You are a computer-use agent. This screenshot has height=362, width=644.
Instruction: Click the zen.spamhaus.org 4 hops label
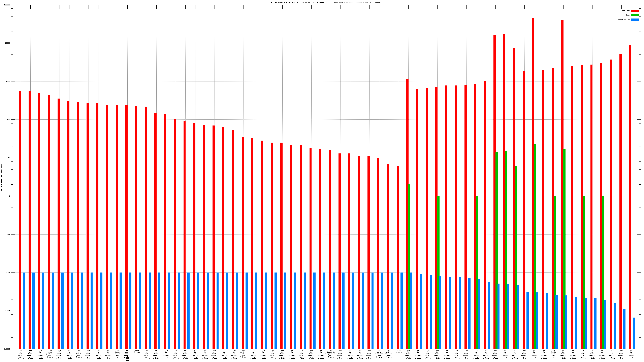[379, 354]
